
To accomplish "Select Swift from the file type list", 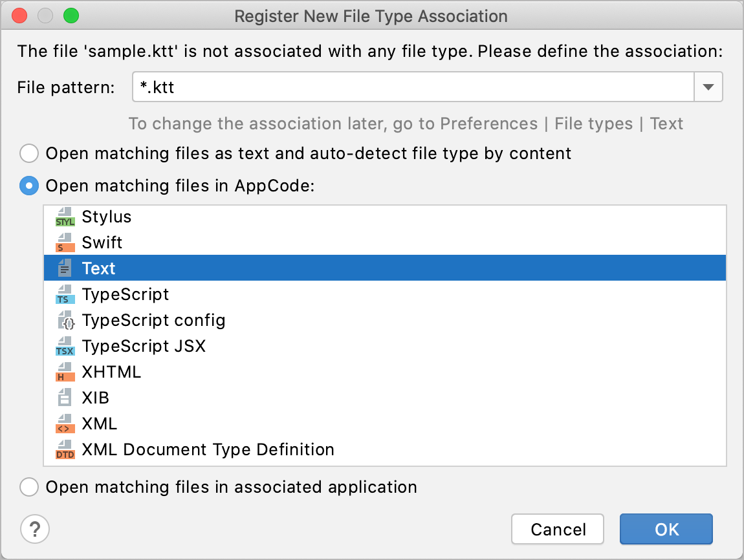I will tap(103, 242).
